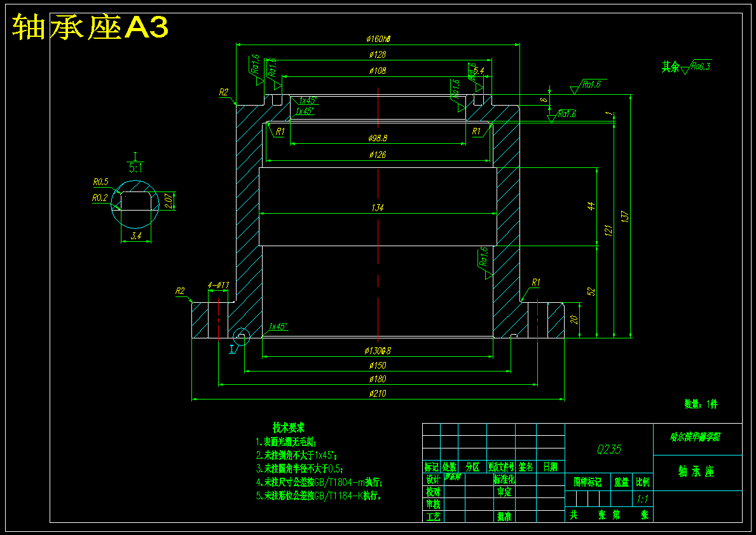The width and height of the screenshot is (756, 535).
Task: Select the R0.5 radius label
Action: (100, 183)
